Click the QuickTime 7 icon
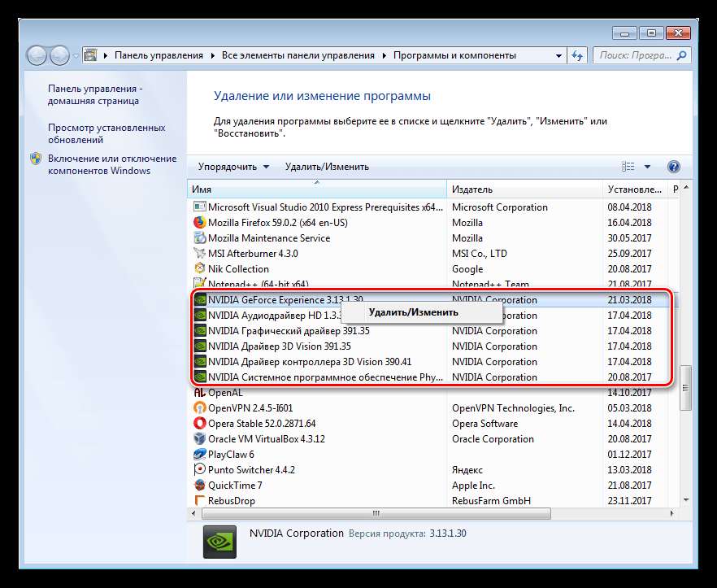Screen dimensions: 717x588 [200, 485]
